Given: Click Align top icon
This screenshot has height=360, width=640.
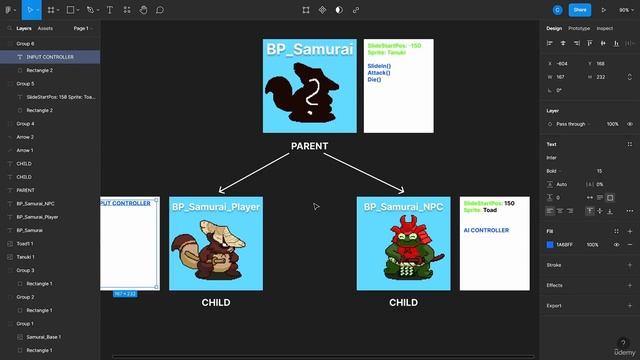Looking at the screenshot, I should coord(589,43).
